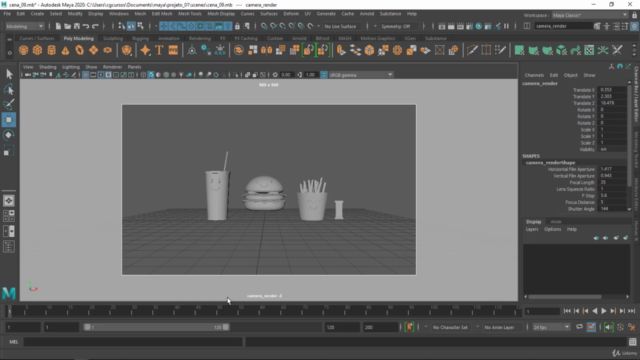The height and width of the screenshot is (360, 640).
Task: Open the 24 fps frame rate dropdown
Action: pos(551,327)
